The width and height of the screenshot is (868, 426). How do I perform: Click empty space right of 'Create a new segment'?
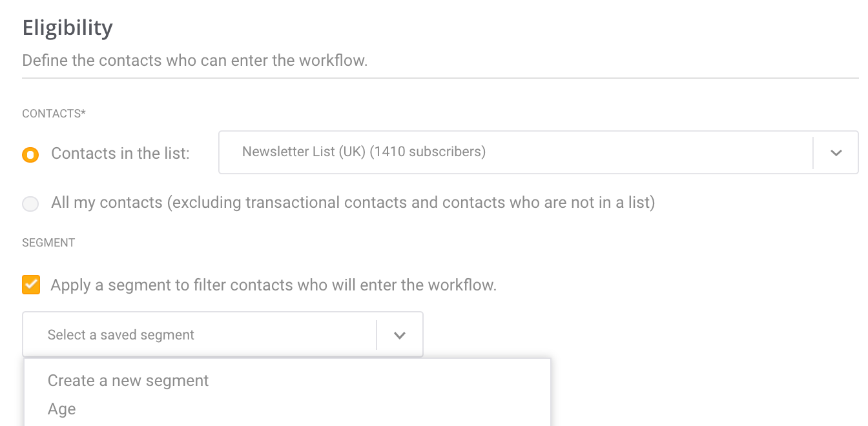point(380,380)
